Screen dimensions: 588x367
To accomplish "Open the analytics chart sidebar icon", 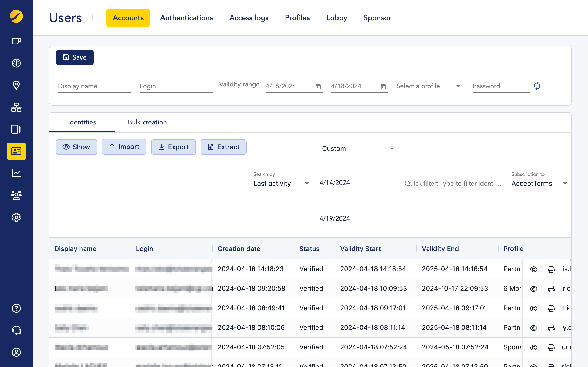I will click(16, 173).
